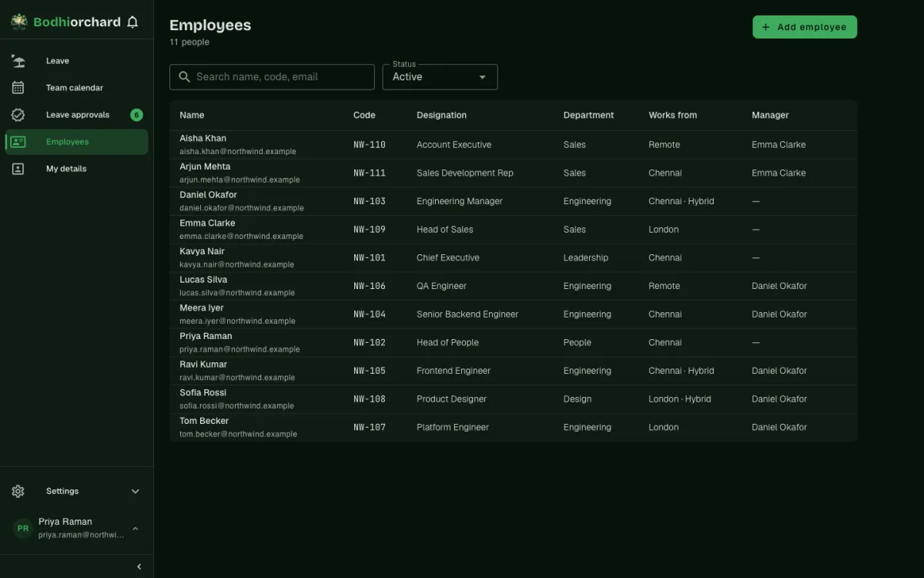Select Lucas Silva in the Name column
Screen dimensions: 924x578
pyautogui.click(x=203, y=280)
